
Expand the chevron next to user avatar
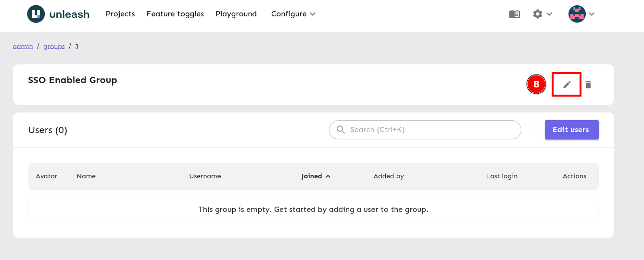(592, 14)
